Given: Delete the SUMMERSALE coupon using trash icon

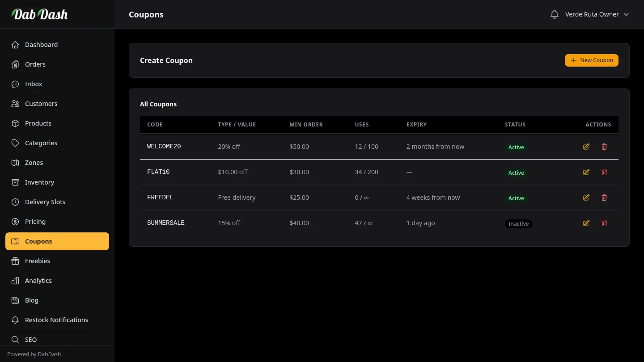Looking at the screenshot, I should [x=604, y=223].
